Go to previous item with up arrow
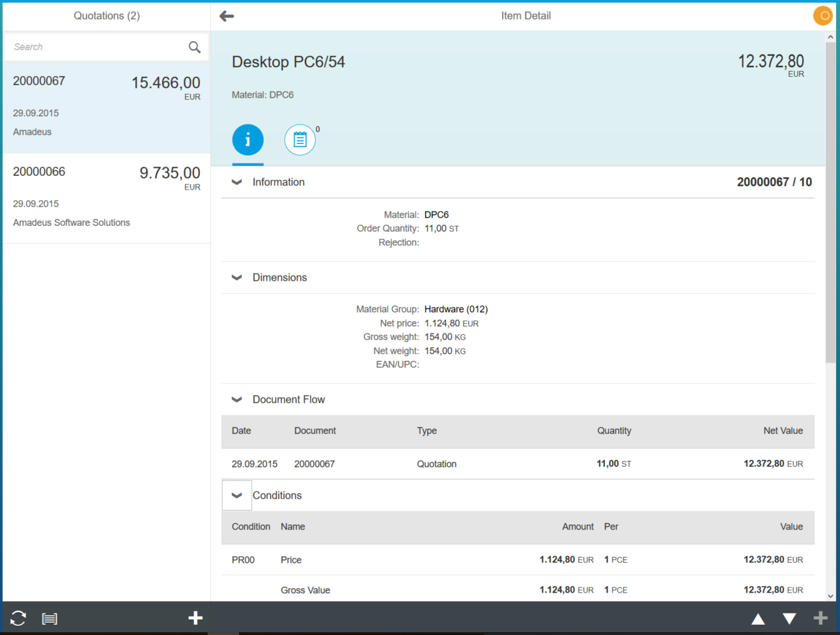 pyautogui.click(x=758, y=619)
